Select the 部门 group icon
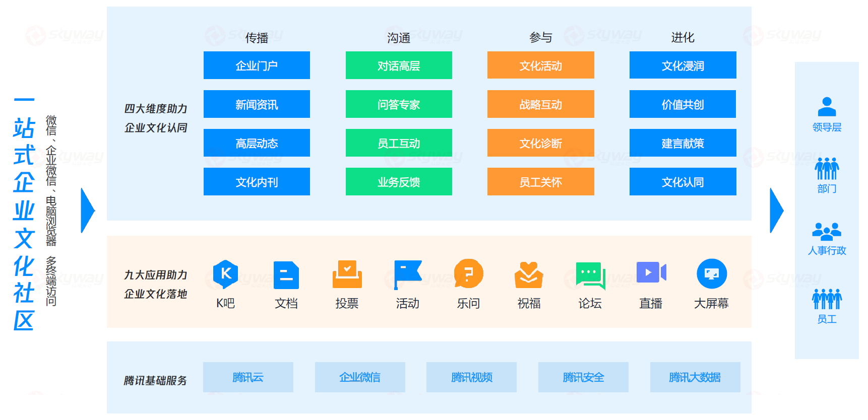 click(827, 169)
